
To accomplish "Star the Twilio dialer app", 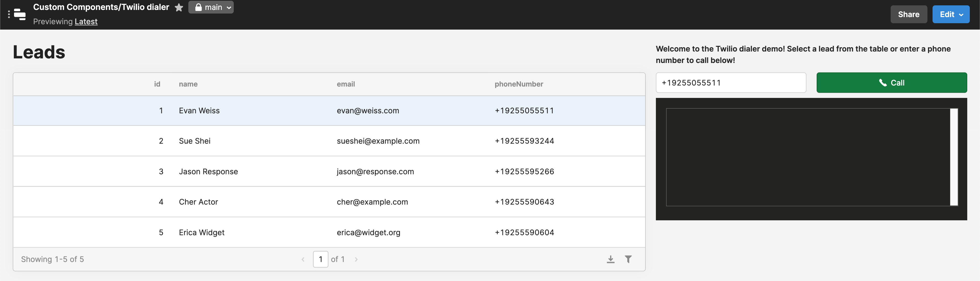I will coord(179,8).
